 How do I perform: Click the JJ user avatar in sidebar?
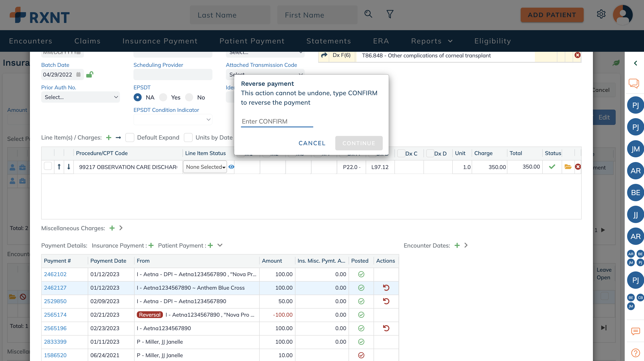coord(635,214)
